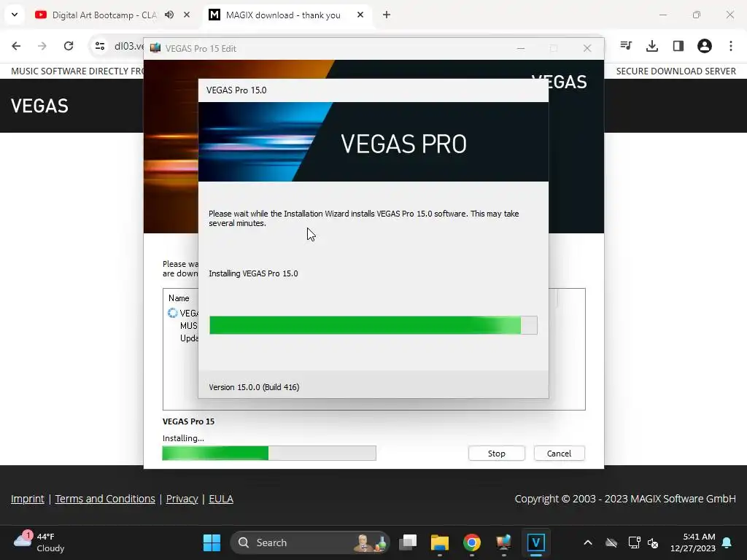Open the EULA link in the footer
The width and height of the screenshot is (747, 560).
pos(221,499)
